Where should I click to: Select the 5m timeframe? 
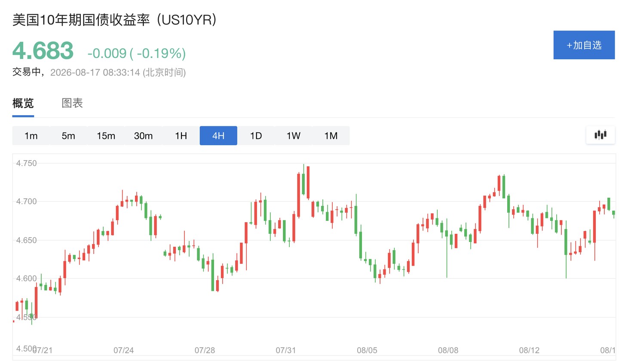pos(68,136)
